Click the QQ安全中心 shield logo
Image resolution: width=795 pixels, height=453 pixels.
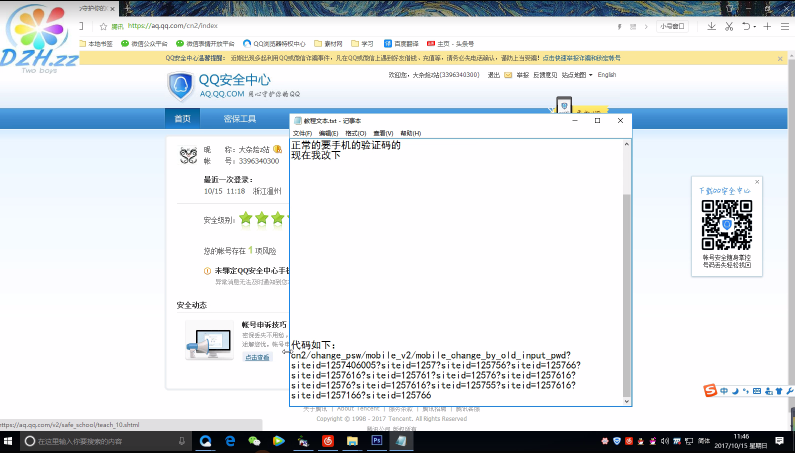(180, 86)
